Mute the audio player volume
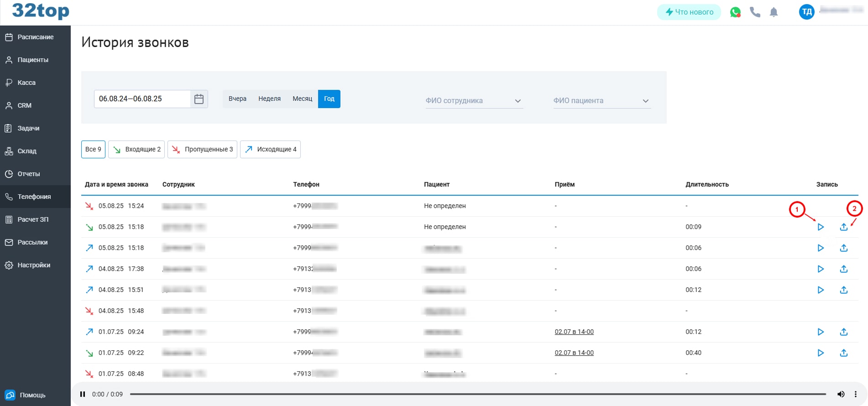This screenshot has height=406, width=868. click(x=840, y=394)
